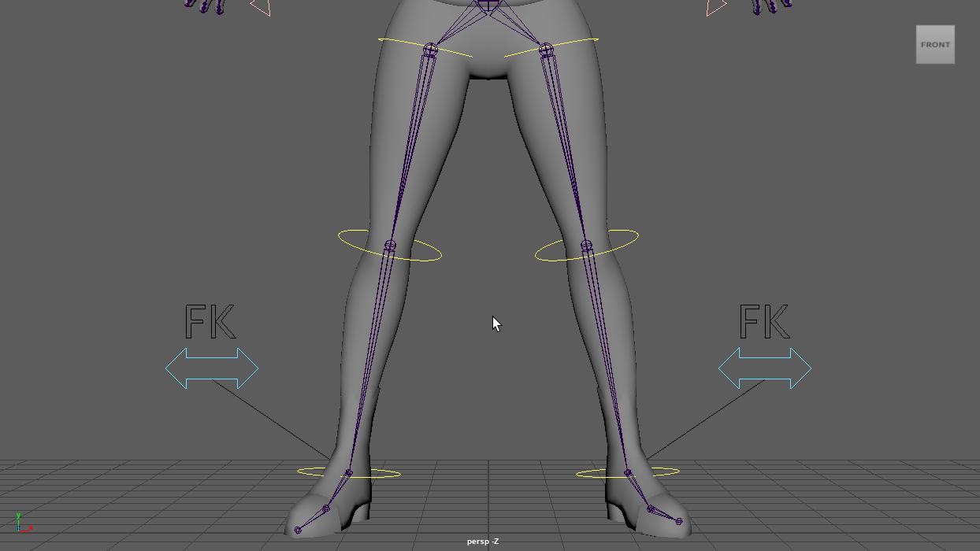This screenshot has width=980, height=551.
Task: Select the ball joint in the screen-right foot
Action: click(651, 509)
